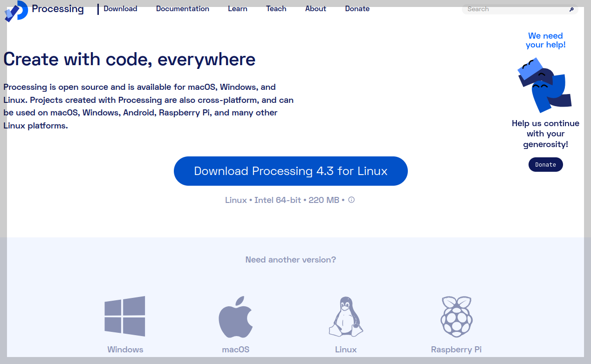
Task: Click the donation mascot illustration
Action: [545, 85]
